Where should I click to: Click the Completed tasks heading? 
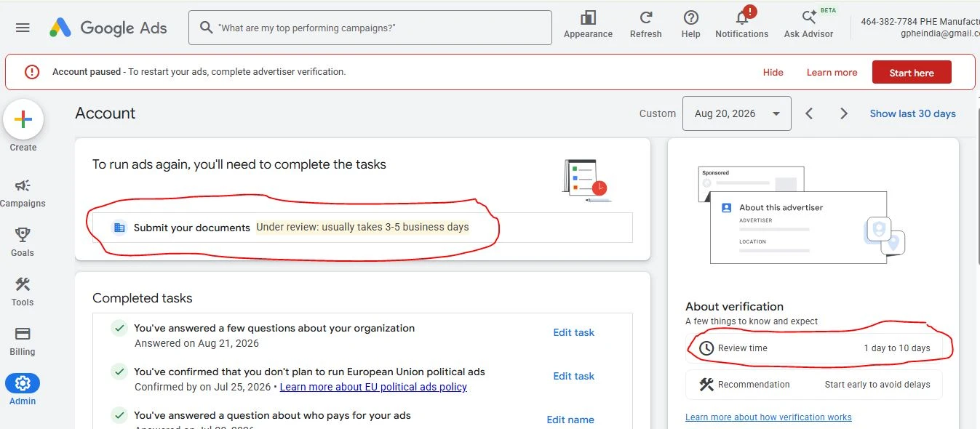(143, 298)
